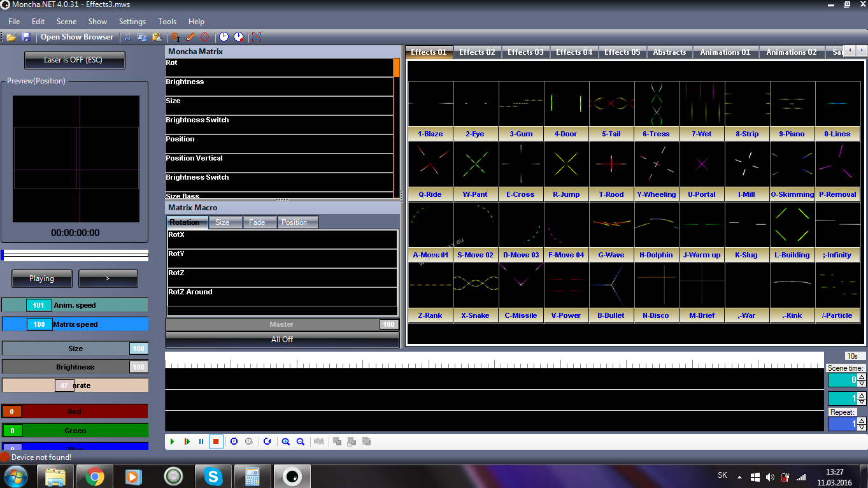Increase the Scene time value with up arrow
This screenshot has width=868, height=488.
click(x=862, y=377)
